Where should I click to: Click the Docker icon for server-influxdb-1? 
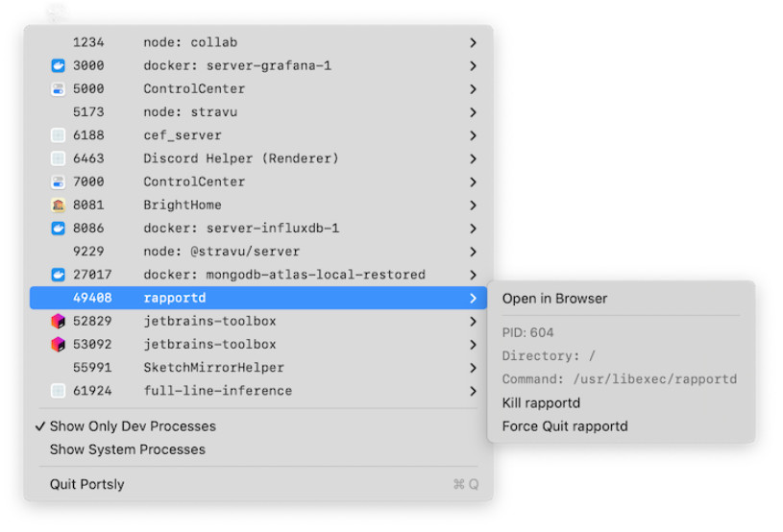[58, 229]
